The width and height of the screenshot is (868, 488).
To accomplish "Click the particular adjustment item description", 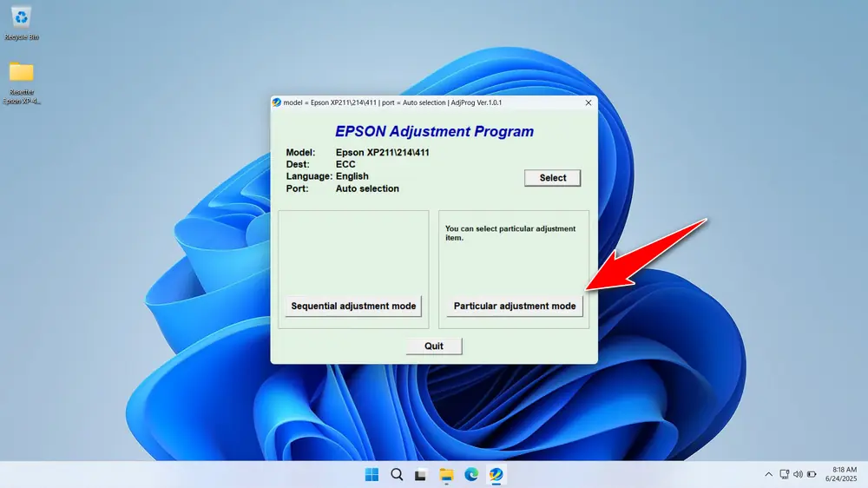I will tap(510, 234).
